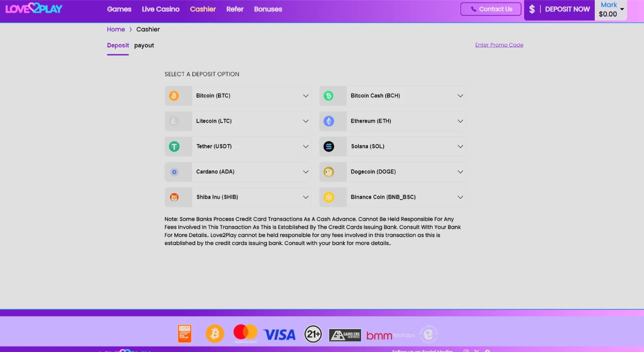This screenshot has height=352, width=644.
Task: Click the Cardano (ADA) icon
Action: pos(174,172)
